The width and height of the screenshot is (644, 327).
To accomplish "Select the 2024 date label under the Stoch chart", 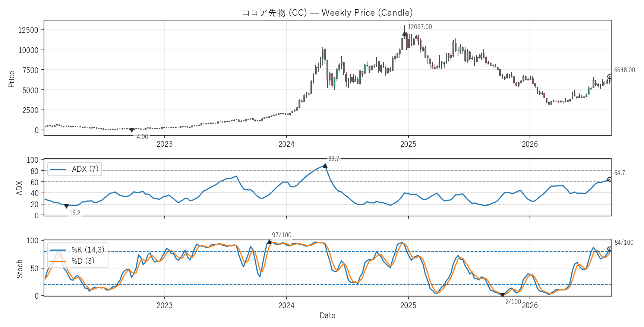I will click(x=287, y=305).
